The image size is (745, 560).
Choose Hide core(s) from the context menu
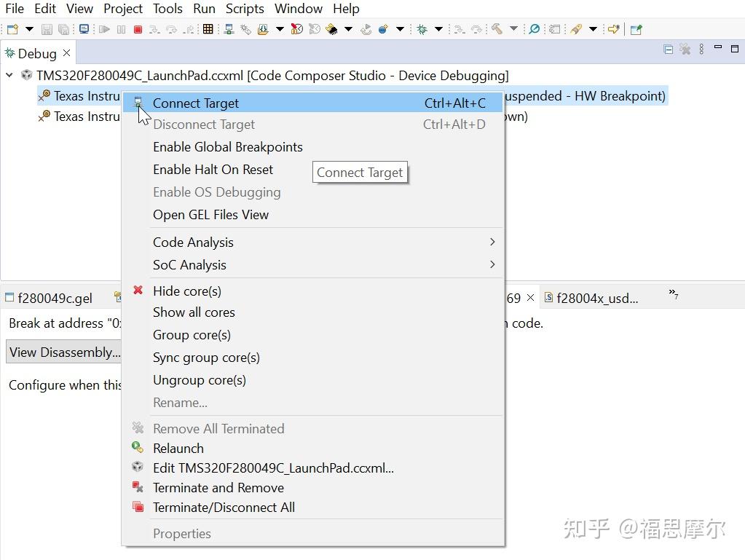point(187,291)
